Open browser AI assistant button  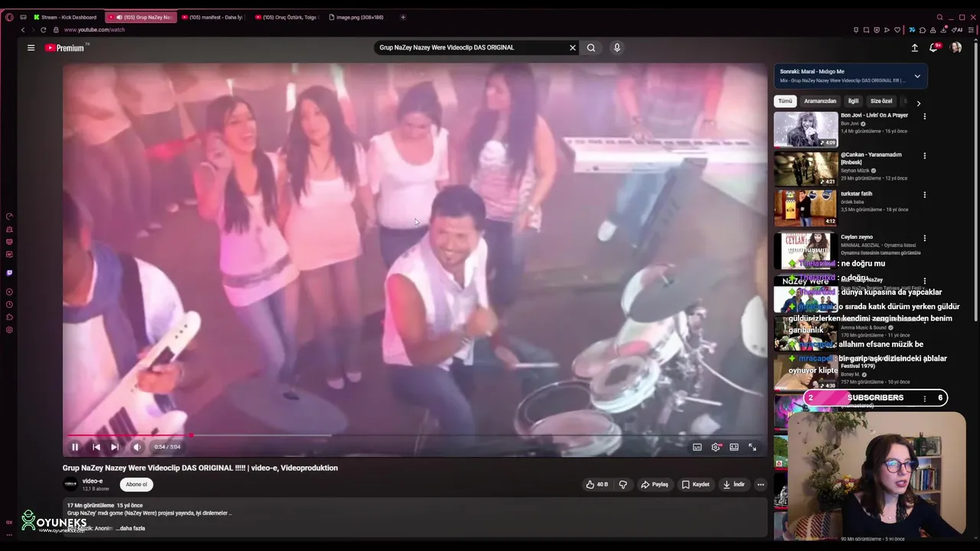click(x=957, y=30)
